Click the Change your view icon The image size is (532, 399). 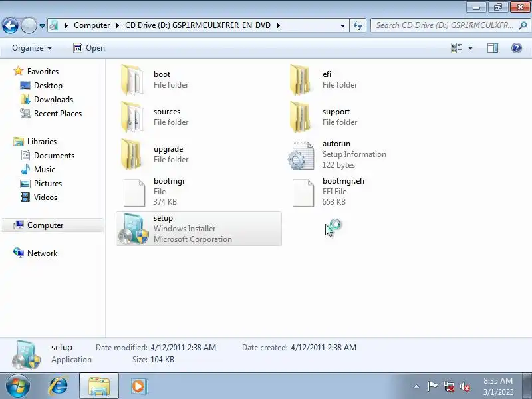[x=456, y=48]
